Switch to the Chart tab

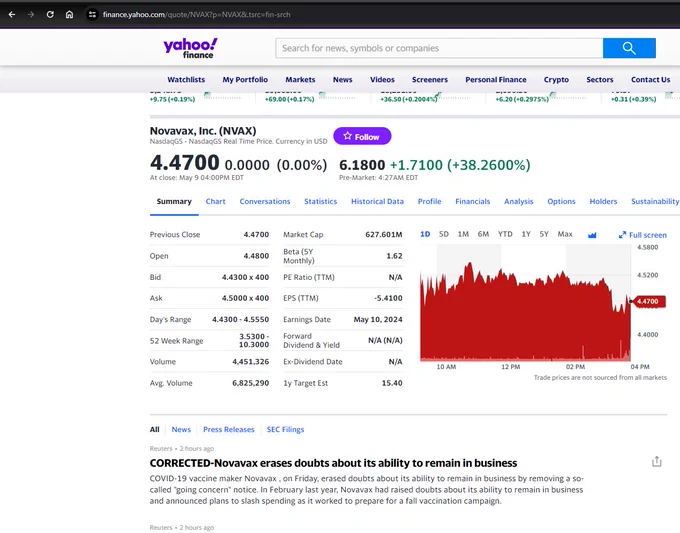[x=216, y=201]
